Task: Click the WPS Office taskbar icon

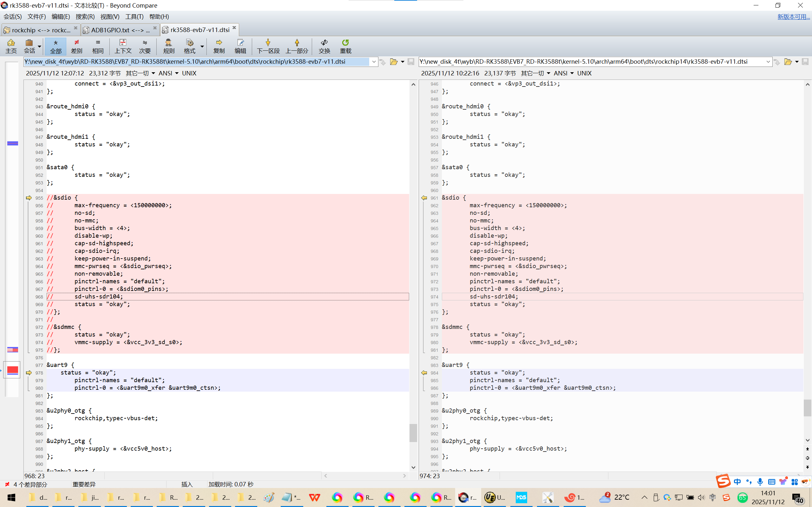Action: 314,497
